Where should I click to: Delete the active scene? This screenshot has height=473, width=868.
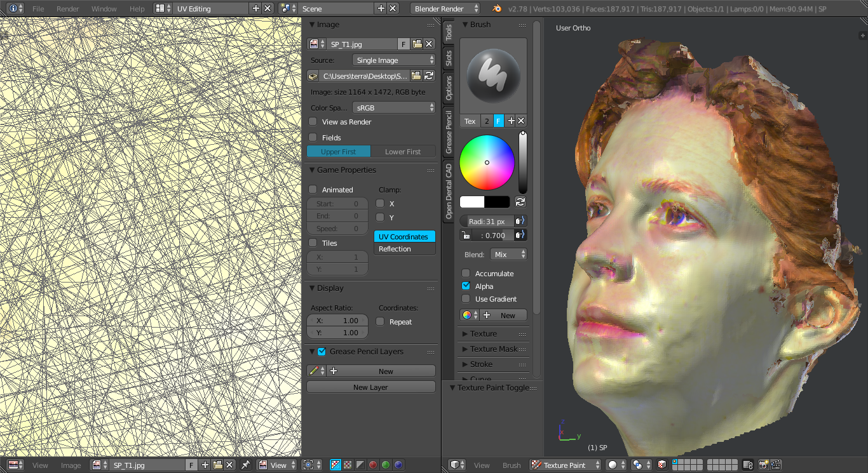[393, 8]
